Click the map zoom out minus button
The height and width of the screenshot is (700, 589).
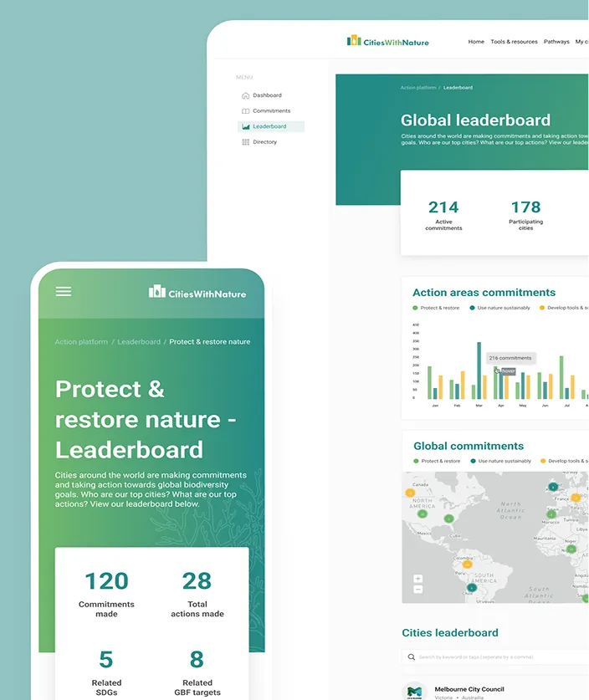(418, 590)
